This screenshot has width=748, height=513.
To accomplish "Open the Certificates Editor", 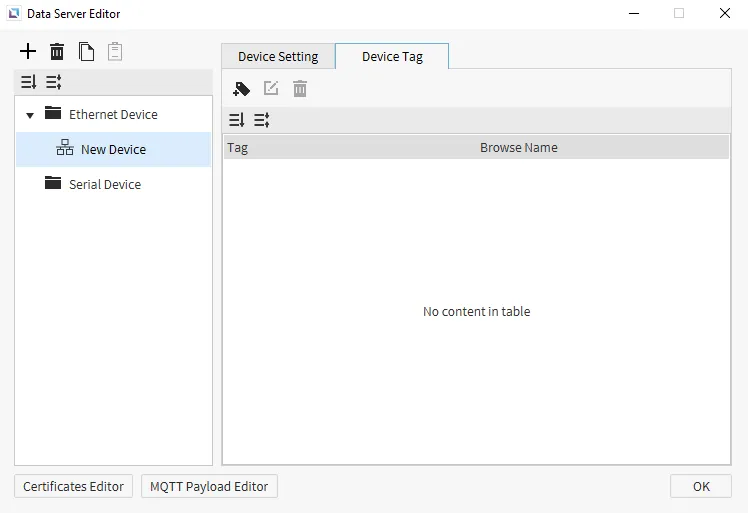I will pyautogui.click(x=73, y=486).
